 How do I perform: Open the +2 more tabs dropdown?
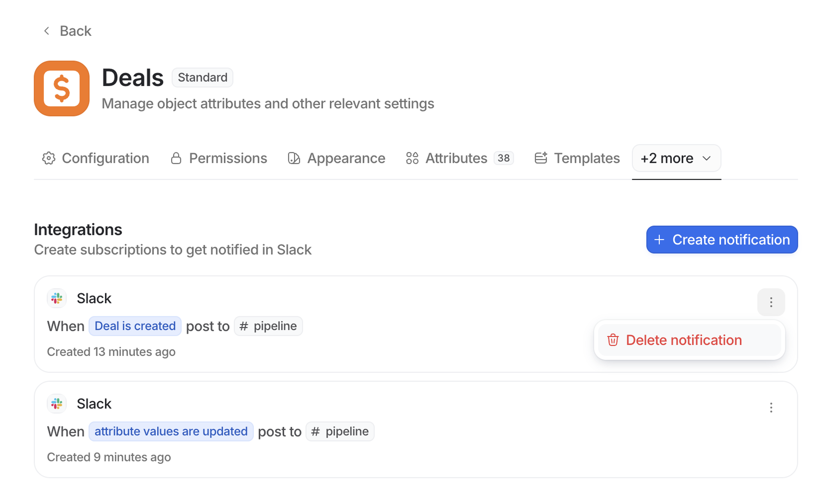[676, 158]
